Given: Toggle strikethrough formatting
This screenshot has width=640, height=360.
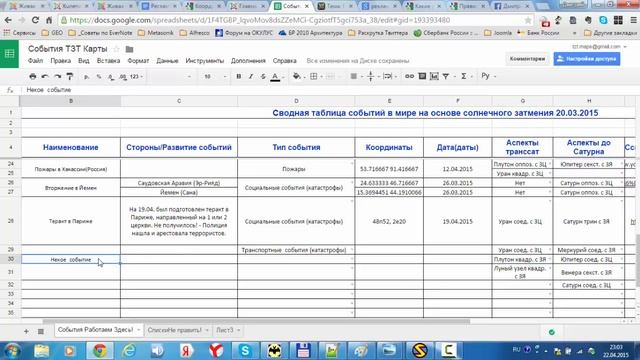Looking at the screenshot, I should point(263,76).
